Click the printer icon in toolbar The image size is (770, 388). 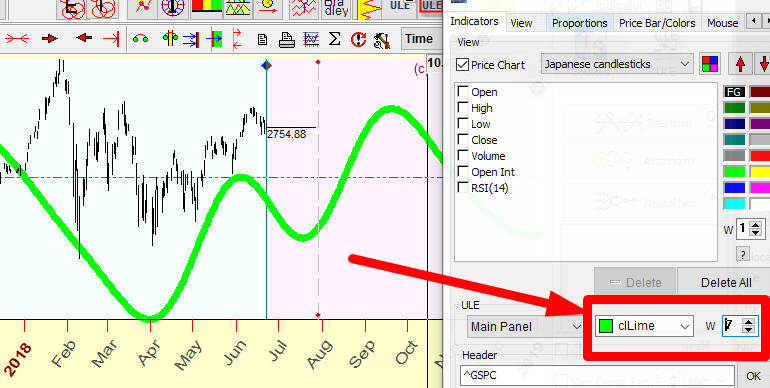286,39
